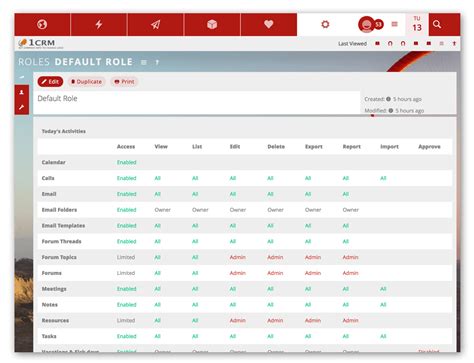Click Enabled in the Calendar row
The width and height of the screenshot is (474, 363).
coord(127,162)
